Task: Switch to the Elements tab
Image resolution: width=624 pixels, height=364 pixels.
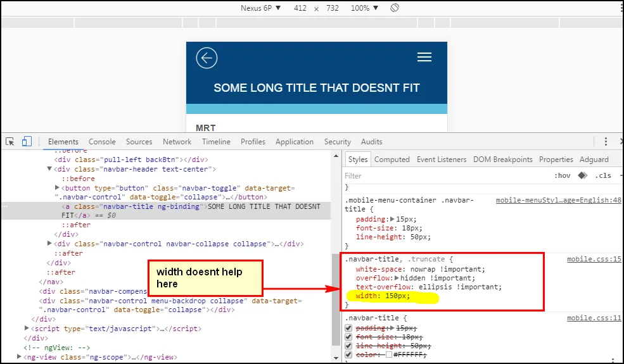Action: point(63,142)
